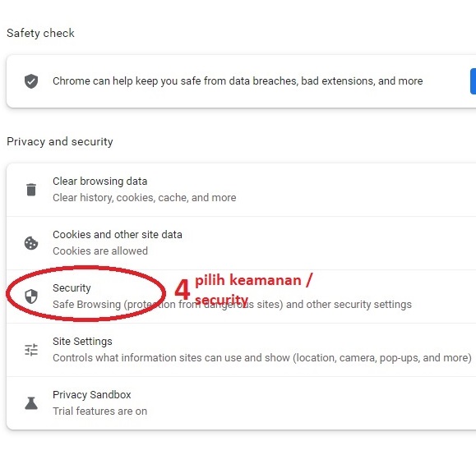Click the Site Settings sliders icon
The image size is (476, 455).
[x=31, y=350]
